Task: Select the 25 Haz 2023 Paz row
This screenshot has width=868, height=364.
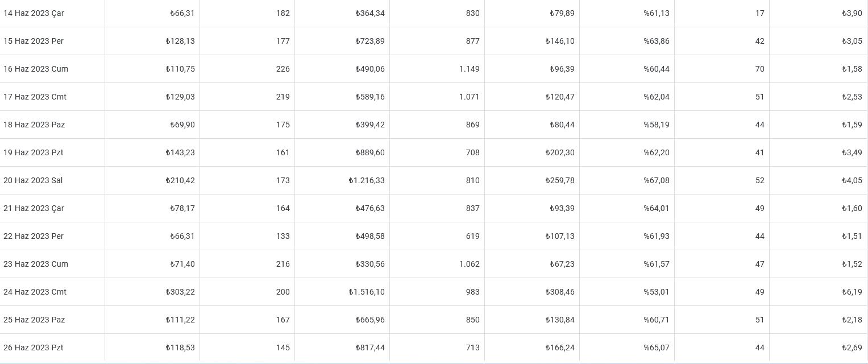Action: point(434,320)
